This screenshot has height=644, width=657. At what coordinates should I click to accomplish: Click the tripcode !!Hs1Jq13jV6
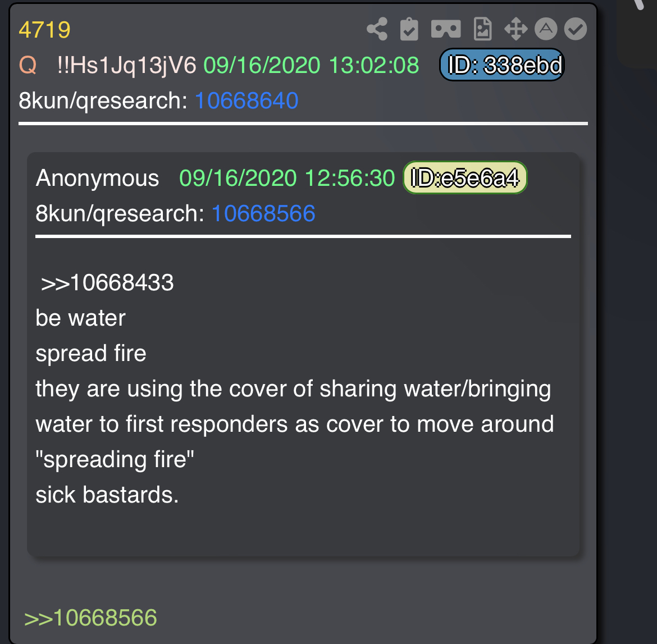(126, 65)
